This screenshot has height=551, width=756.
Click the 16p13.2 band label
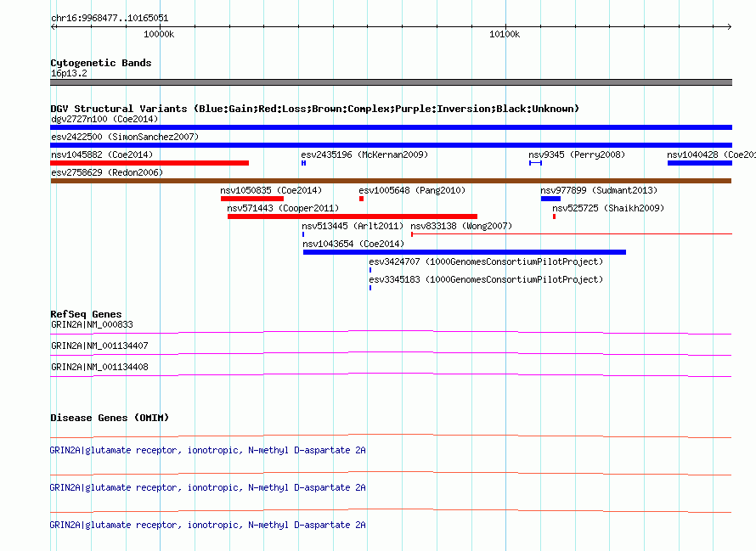point(70,73)
